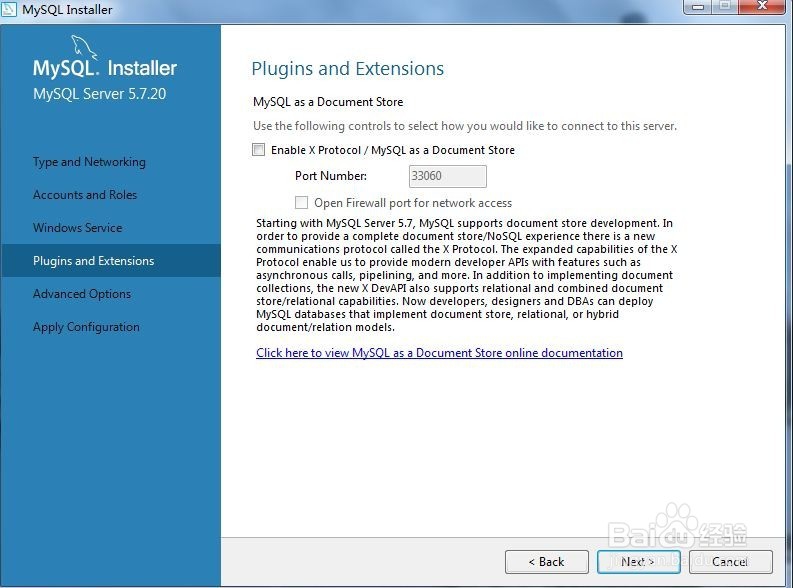
Task: Click the Next button
Action: (x=638, y=562)
